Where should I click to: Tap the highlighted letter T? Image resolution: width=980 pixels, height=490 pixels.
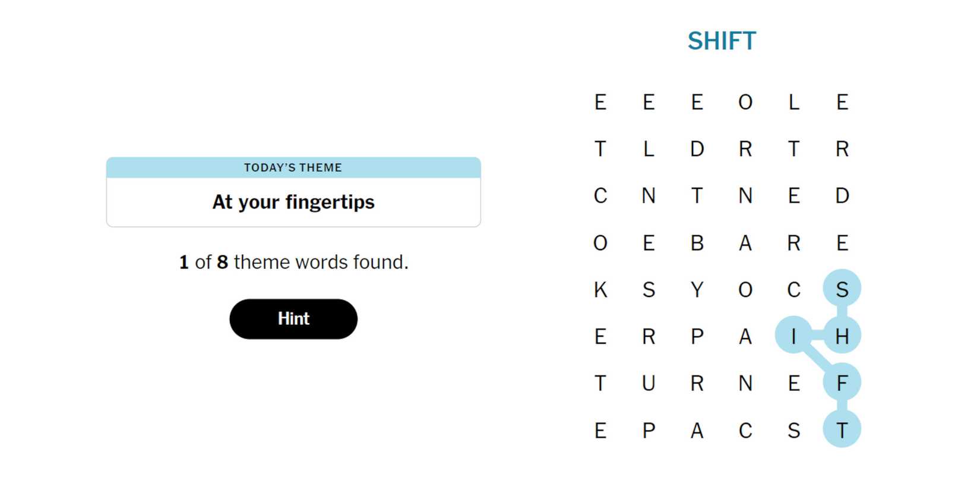click(x=842, y=431)
